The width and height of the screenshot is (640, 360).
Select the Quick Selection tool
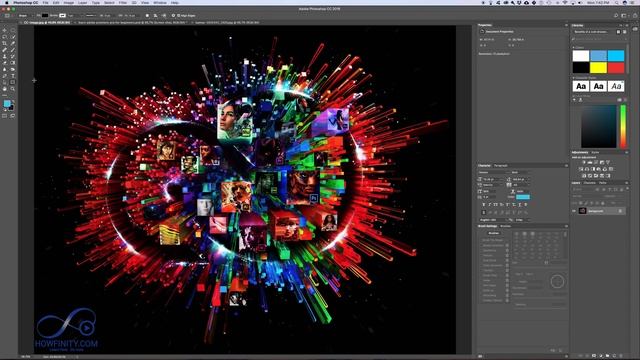point(13,37)
